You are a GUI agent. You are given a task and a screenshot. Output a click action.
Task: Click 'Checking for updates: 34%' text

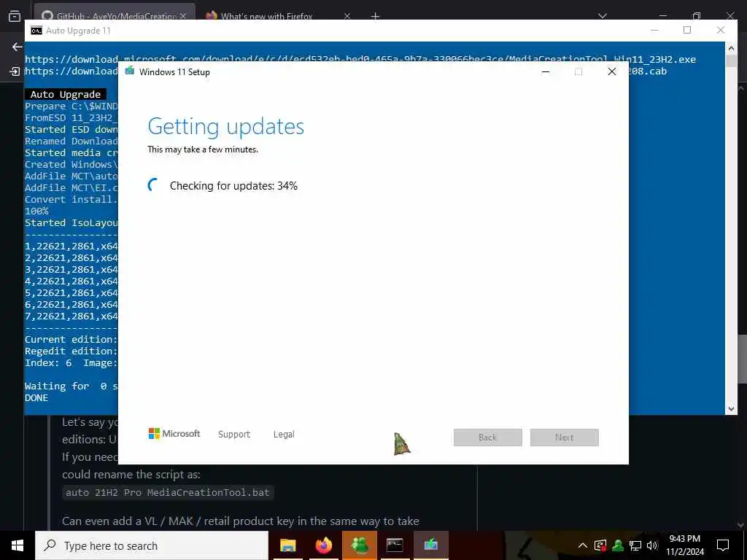(x=233, y=186)
